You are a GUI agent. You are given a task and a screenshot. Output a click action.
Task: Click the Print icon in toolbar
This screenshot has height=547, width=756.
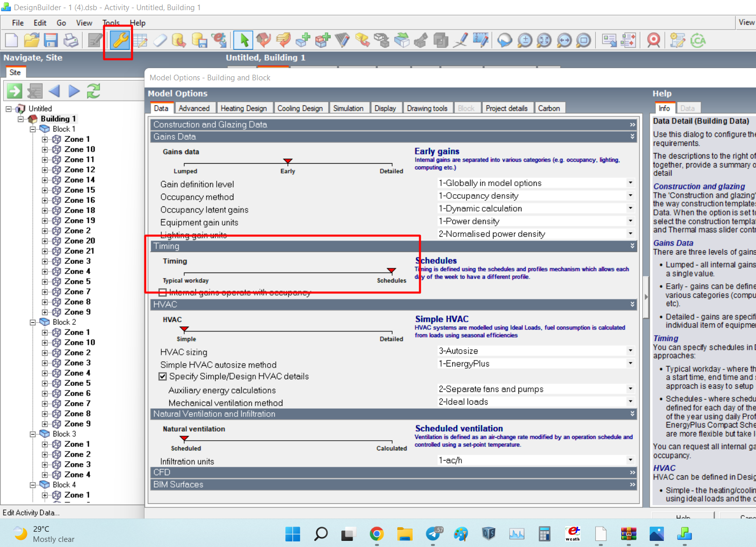71,40
